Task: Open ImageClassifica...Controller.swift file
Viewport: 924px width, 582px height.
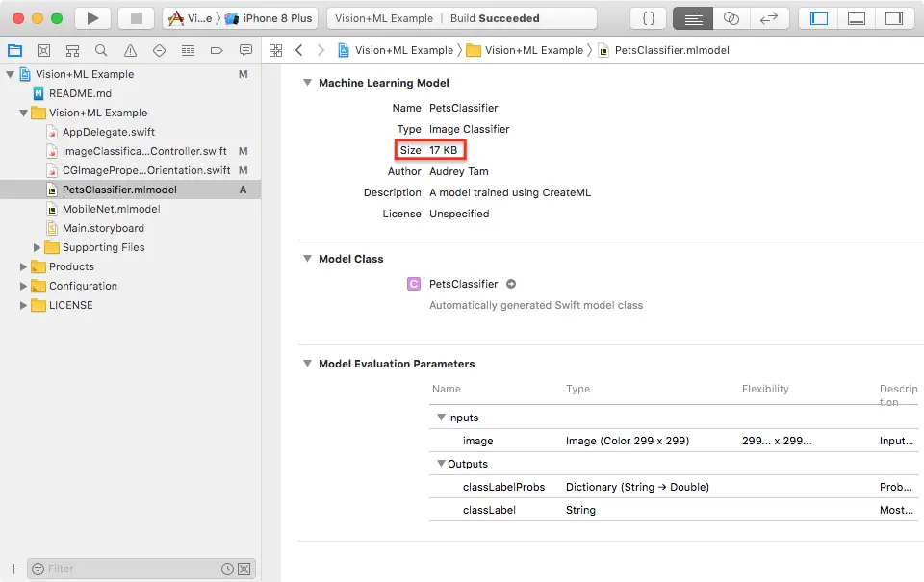Action: pos(144,151)
